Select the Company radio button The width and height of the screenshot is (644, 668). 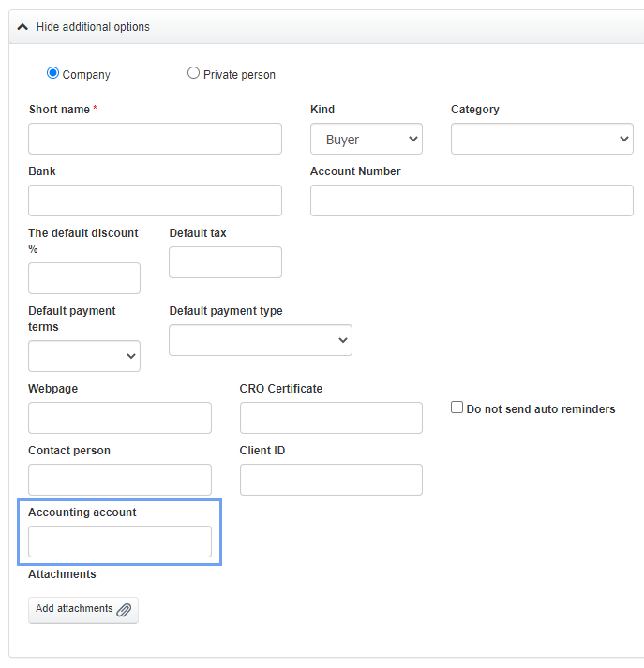53,73
